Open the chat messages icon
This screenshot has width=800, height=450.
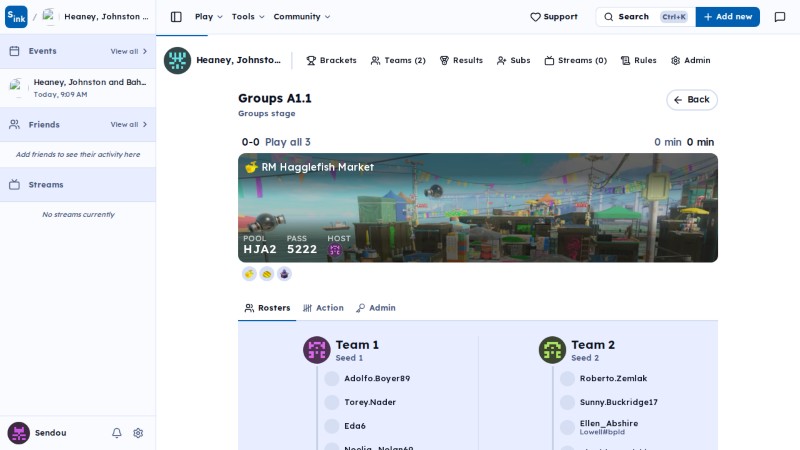(x=780, y=17)
